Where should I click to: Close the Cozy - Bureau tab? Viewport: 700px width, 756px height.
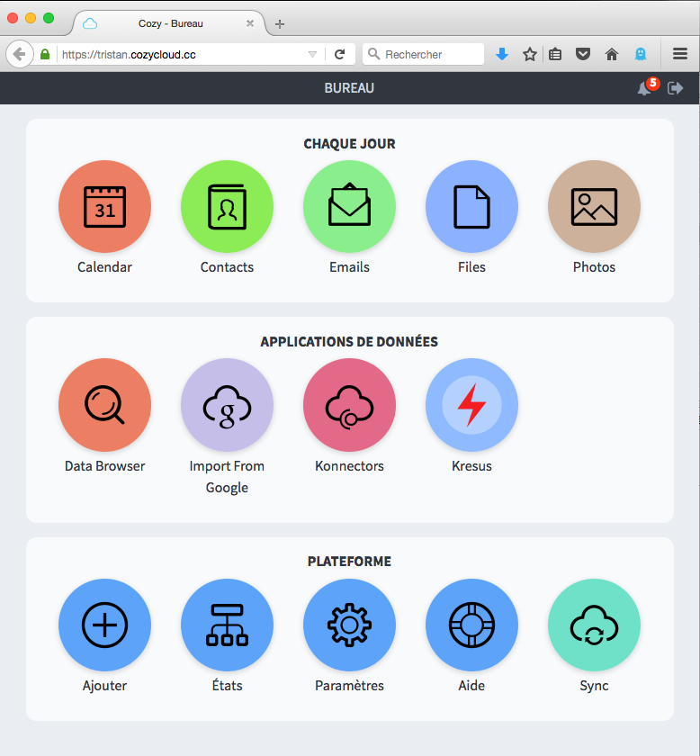[250, 23]
